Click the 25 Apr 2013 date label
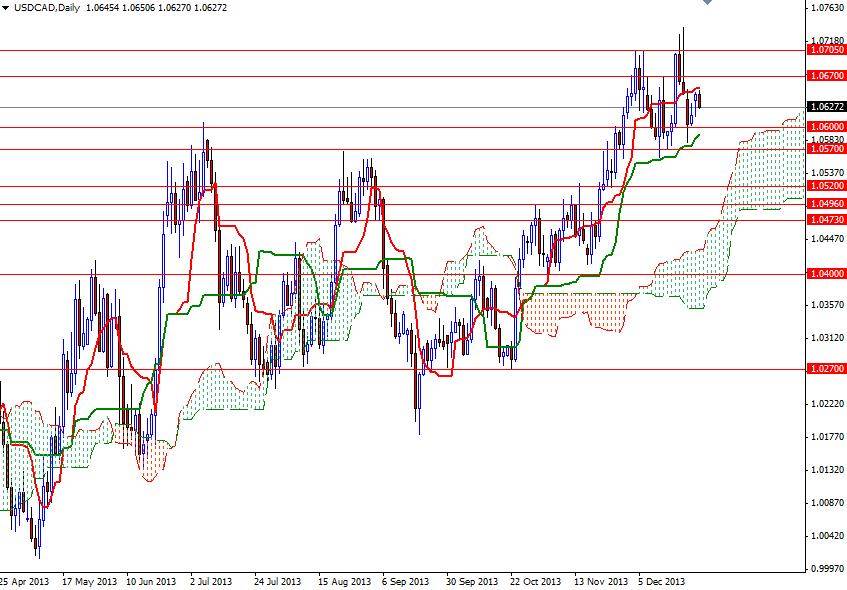The height and width of the screenshot is (590, 847). click(25, 581)
